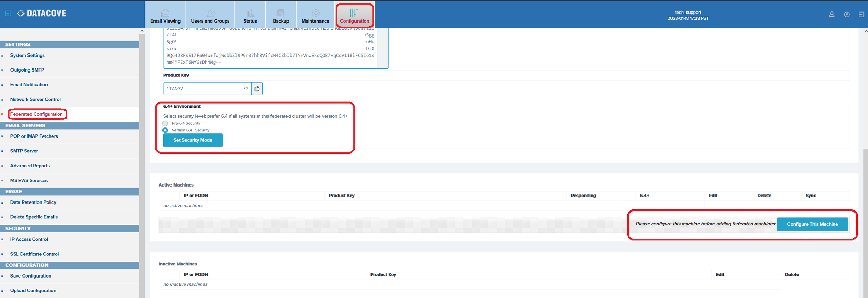Open the Users and Groups tab

(x=210, y=16)
